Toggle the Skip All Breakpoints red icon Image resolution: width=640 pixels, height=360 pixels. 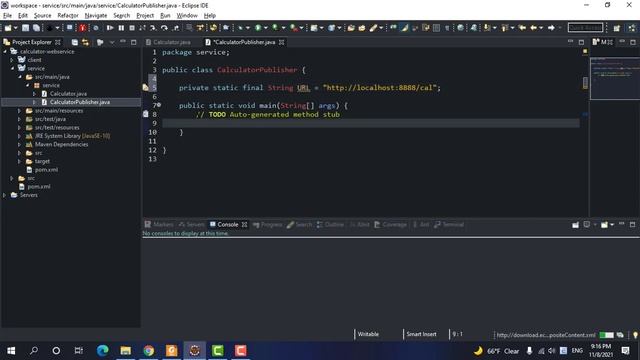[x=83, y=28]
